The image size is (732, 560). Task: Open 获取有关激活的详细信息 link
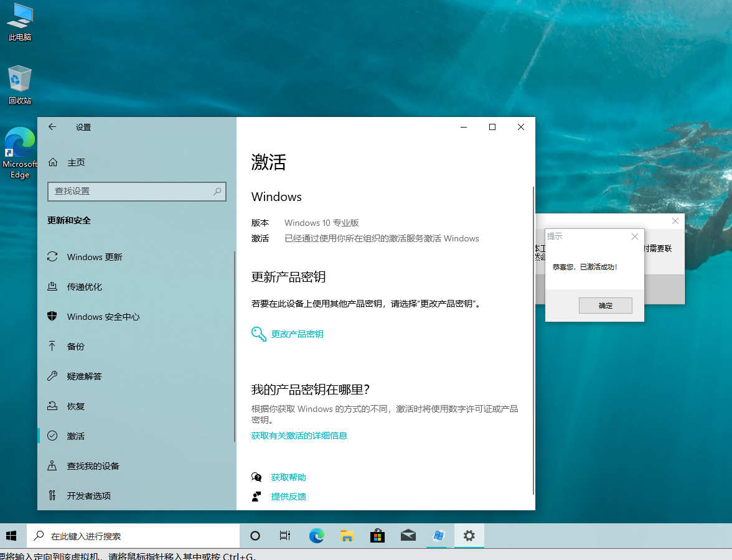pyautogui.click(x=299, y=436)
